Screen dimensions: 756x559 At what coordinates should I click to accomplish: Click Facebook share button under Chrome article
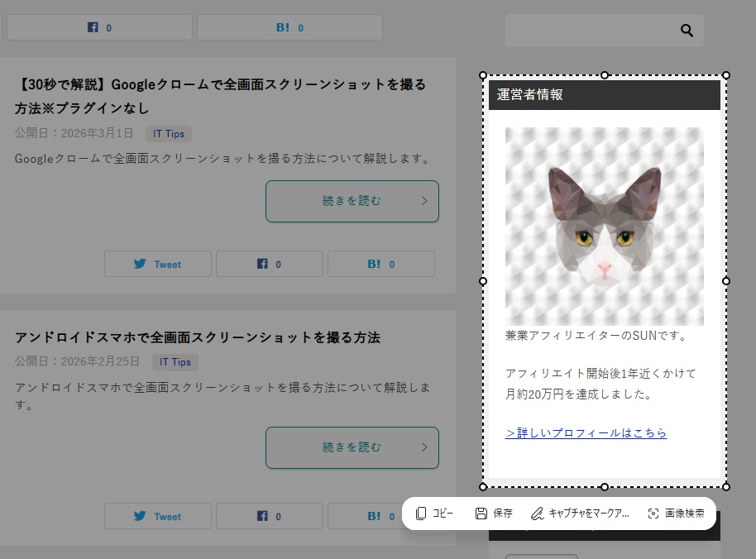click(x=270, y=264)
